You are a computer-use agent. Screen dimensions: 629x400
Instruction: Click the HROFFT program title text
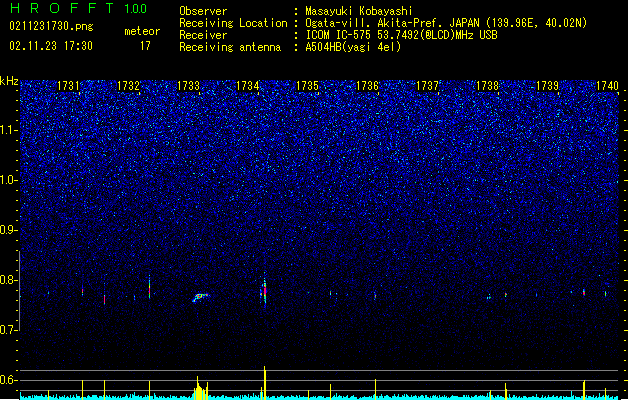tap(62, 8)
